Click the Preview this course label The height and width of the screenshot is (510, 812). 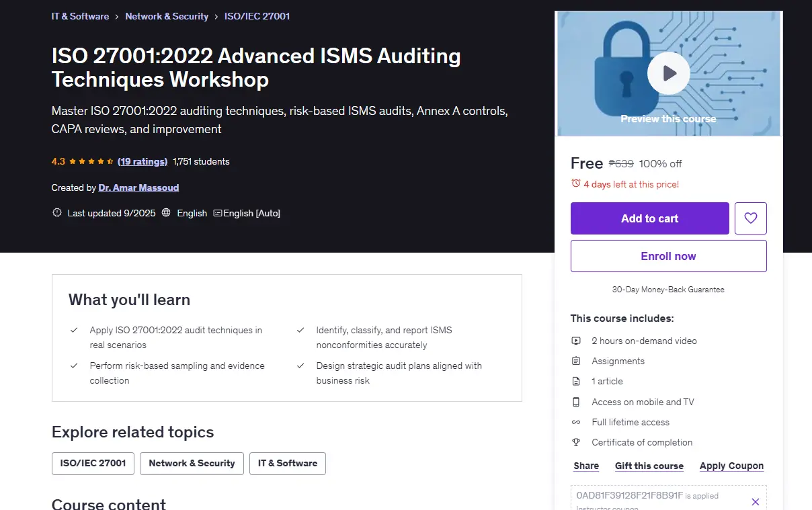pos(668,118)
